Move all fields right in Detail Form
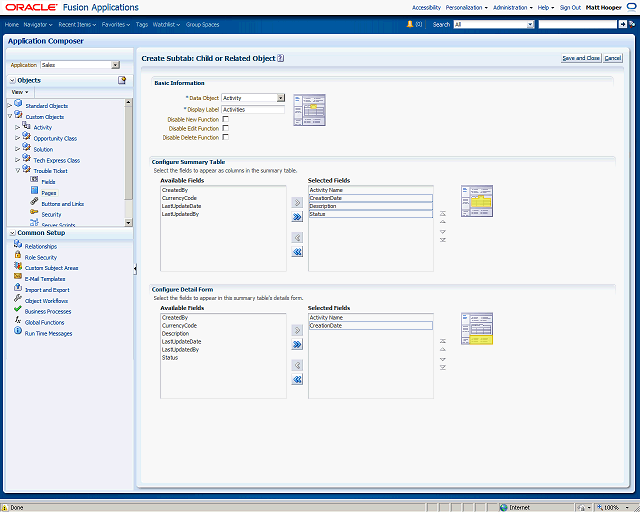 tap(297, 345)
